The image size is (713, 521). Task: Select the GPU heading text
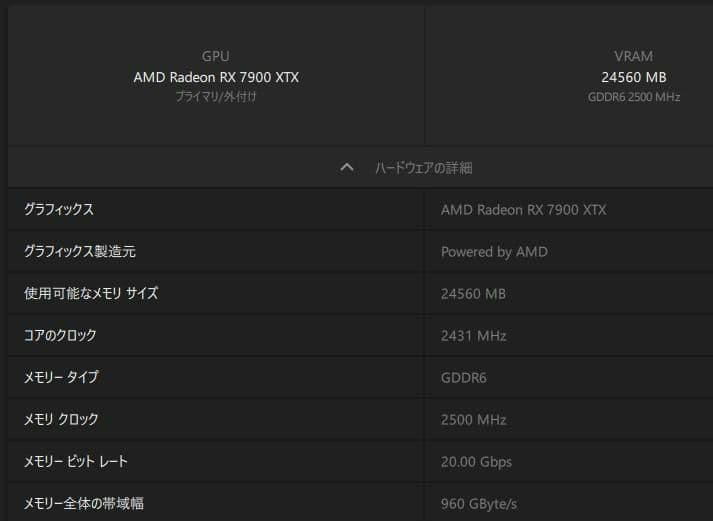[x=216, y=56]
